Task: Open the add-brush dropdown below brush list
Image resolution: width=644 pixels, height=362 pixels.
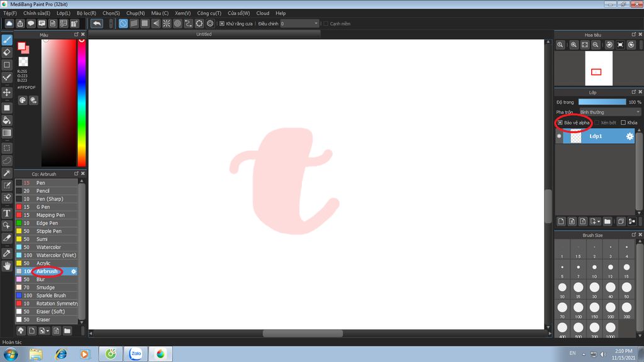Action: pyautogui.click(x=43, y=331)
